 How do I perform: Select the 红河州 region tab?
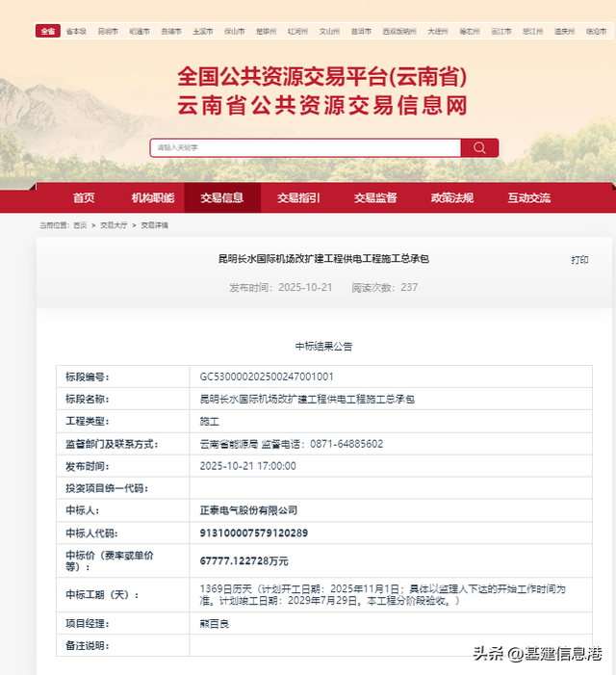pos(297,32)
